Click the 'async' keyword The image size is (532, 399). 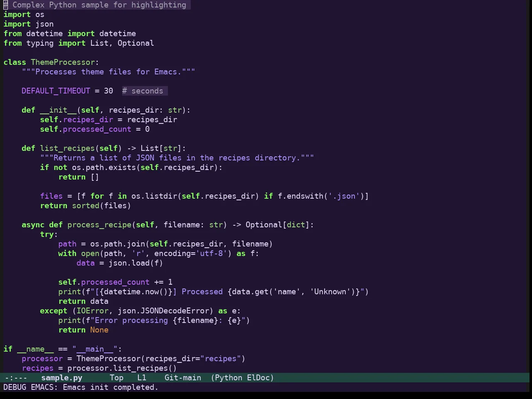click(33, 225)
